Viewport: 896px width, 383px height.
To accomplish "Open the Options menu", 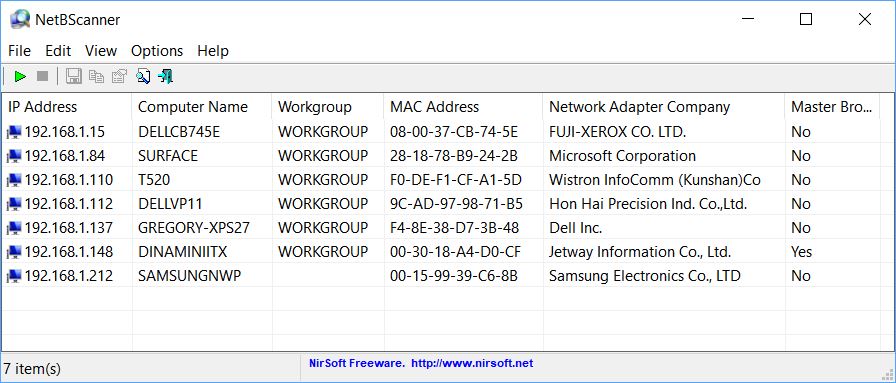I will 157,51.
